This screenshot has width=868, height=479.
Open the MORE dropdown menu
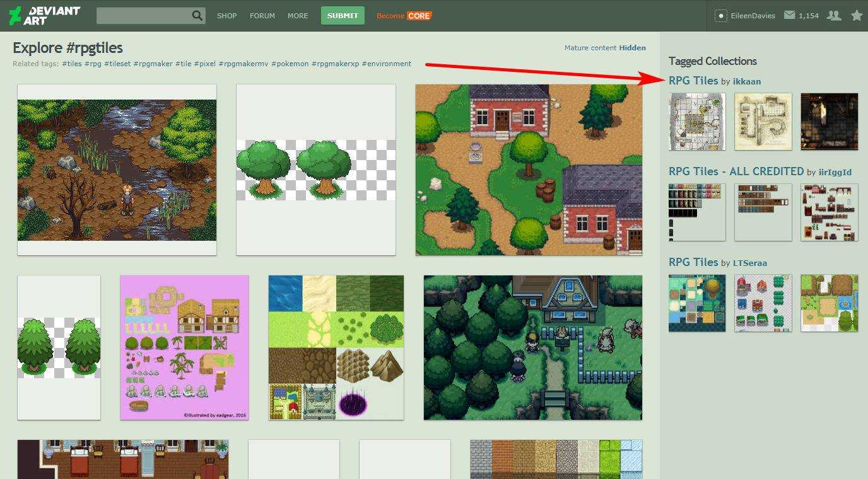(298, 16)
